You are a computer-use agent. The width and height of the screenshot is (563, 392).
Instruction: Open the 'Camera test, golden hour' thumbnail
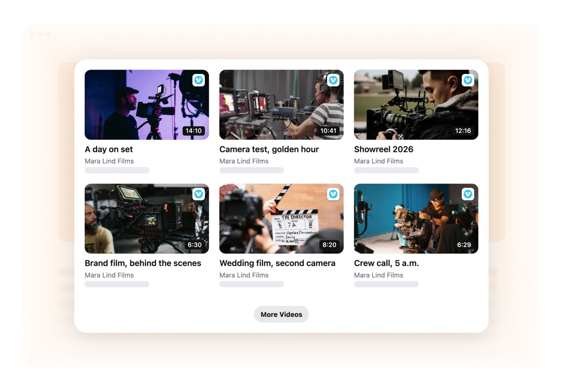pos(281,105)
